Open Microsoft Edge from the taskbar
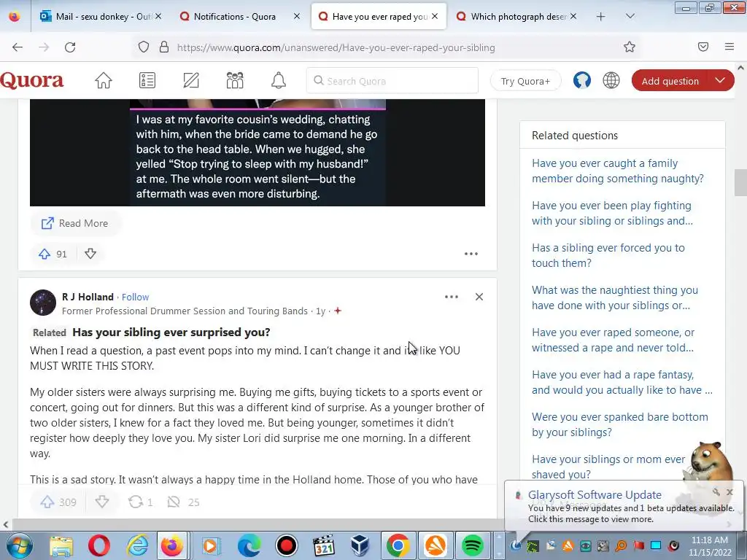The width and height of the screenshot is (747, 560). [249, 545]
